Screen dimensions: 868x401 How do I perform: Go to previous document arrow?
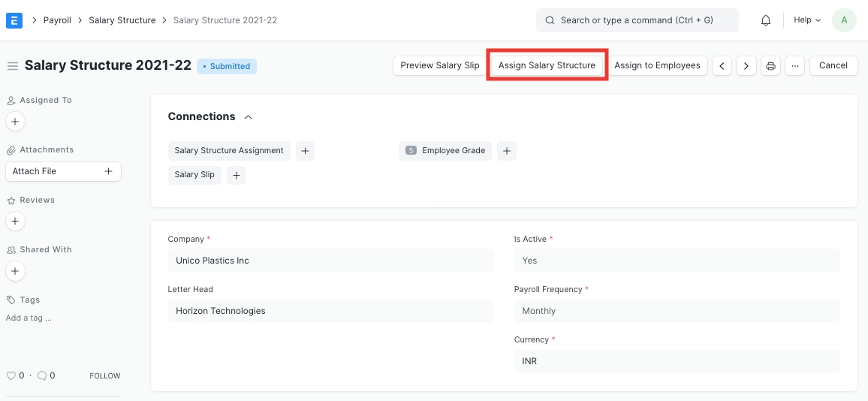coord(722,65)
